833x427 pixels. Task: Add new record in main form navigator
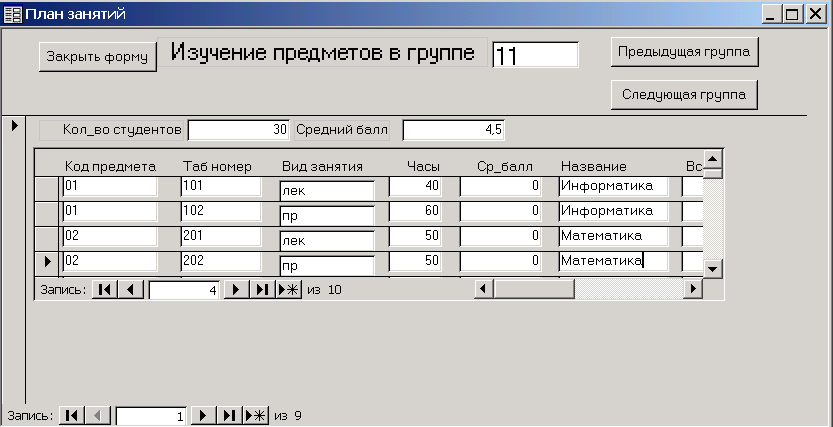[256, 416]
